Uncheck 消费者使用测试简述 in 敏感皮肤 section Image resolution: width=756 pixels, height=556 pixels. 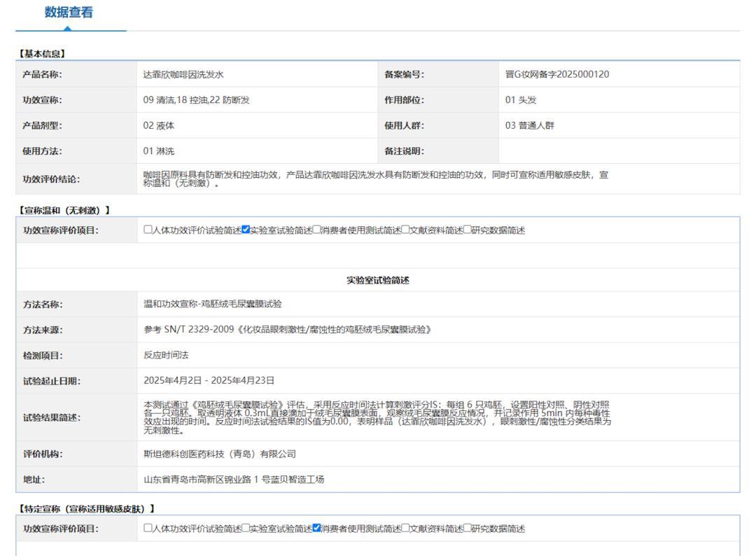click(x=316, y=528)
